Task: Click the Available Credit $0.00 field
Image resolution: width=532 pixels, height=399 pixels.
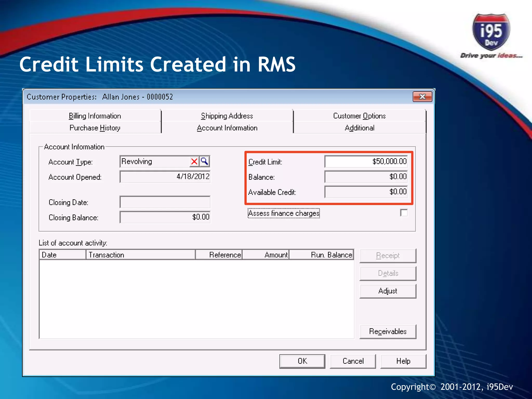Action: click(366, 192)
